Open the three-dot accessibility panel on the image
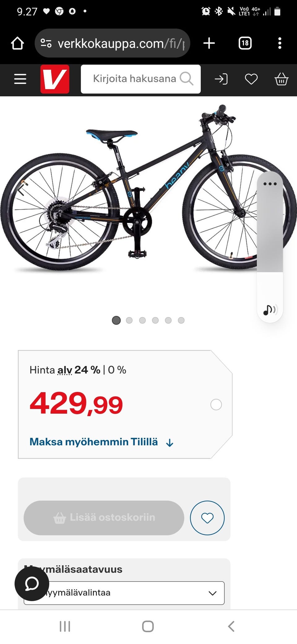The width and height of the screenshot is (297, 644). (x=269, y=184)
